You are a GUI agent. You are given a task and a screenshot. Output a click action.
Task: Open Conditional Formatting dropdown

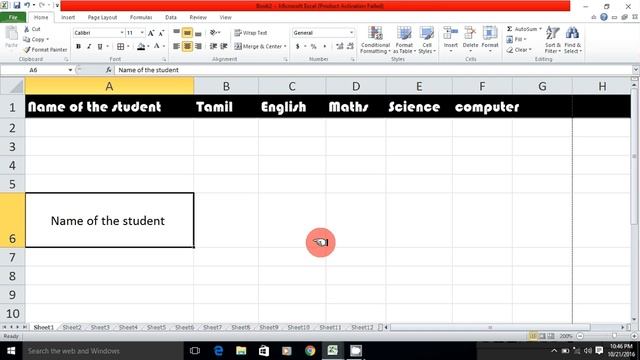[375, 40]
